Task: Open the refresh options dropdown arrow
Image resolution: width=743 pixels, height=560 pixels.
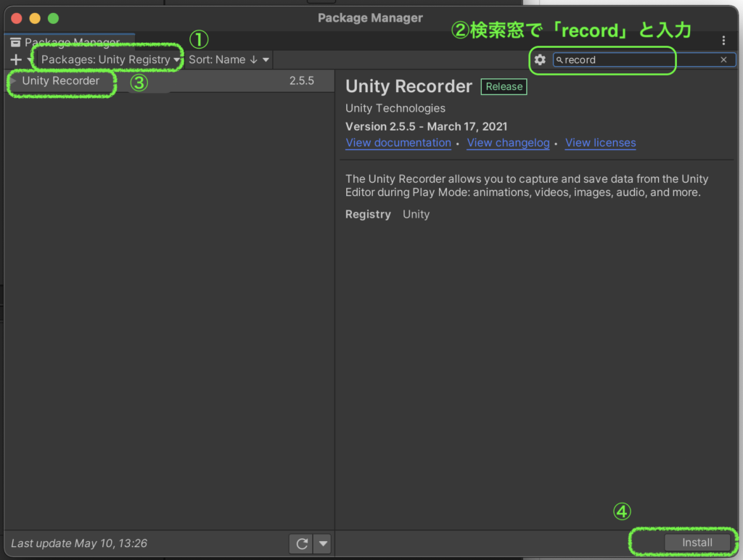Action: pyautogui.click(x=323, y=543)
